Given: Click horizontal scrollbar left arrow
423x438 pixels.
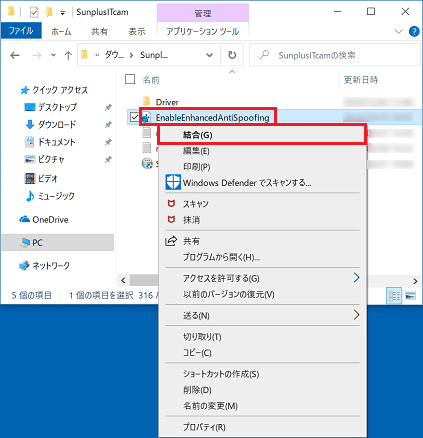Looking at the screenshot, I should click(x=123, y=281).
